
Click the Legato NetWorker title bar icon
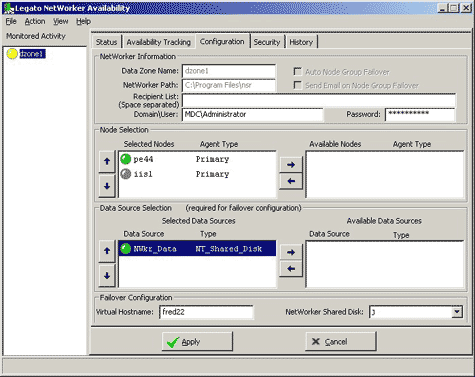coord(8,8)
